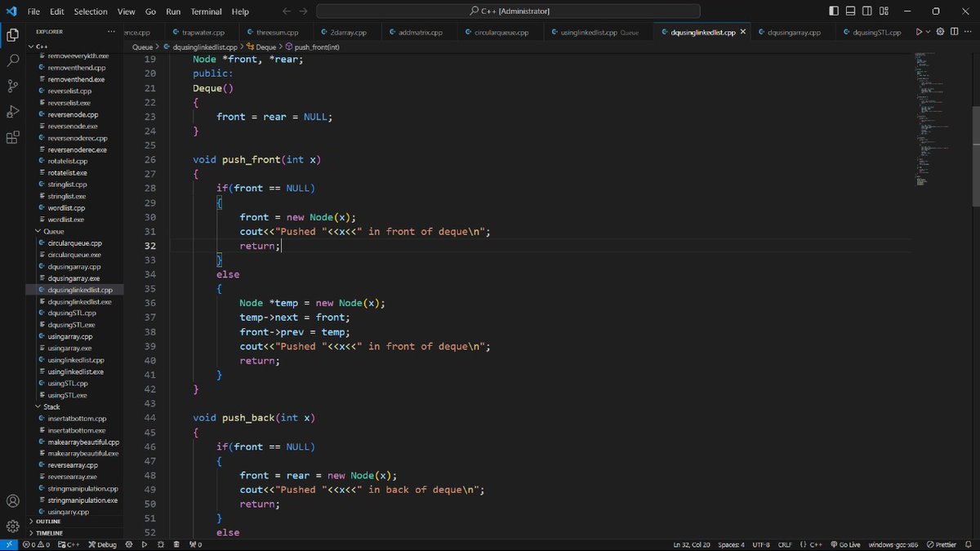Open reverselist.cpp in the Explorer tree
Viewport: 980px width, 551px height.
[74, 91]
